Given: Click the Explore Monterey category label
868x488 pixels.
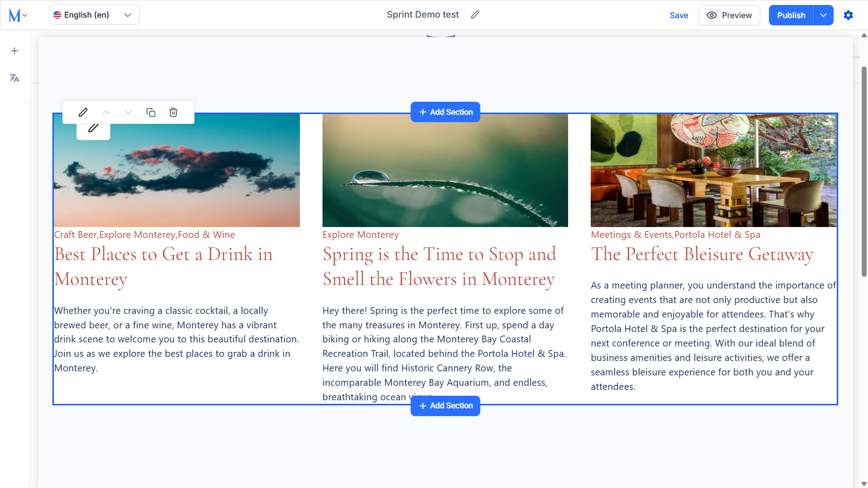Looking at the screenshot, I should tap(360, 235).
